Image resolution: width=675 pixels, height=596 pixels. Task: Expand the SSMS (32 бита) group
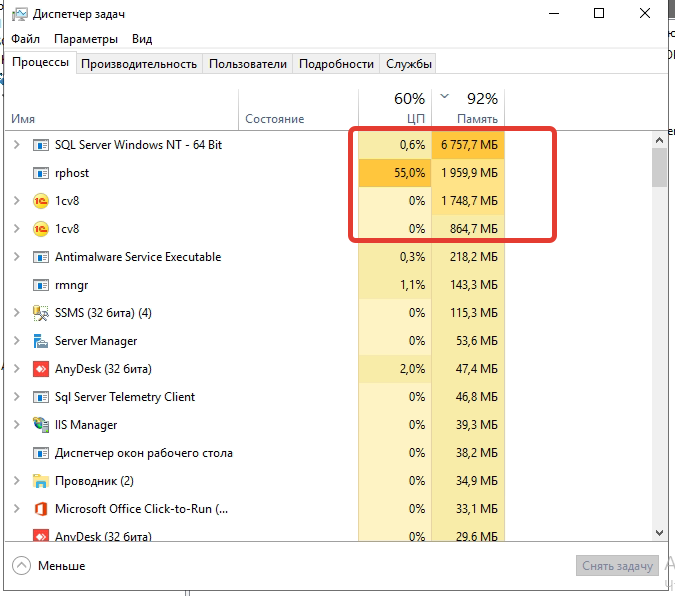click(x=16, y=313)
